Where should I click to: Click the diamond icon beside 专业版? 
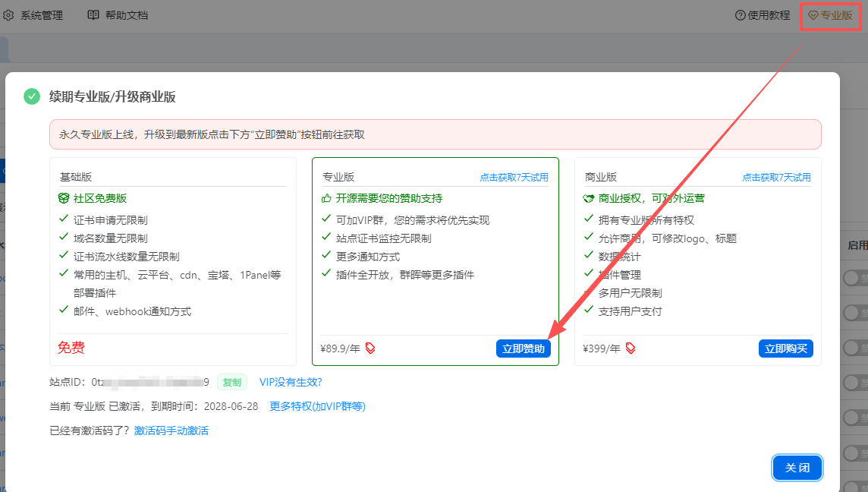[x=813, y=15]
